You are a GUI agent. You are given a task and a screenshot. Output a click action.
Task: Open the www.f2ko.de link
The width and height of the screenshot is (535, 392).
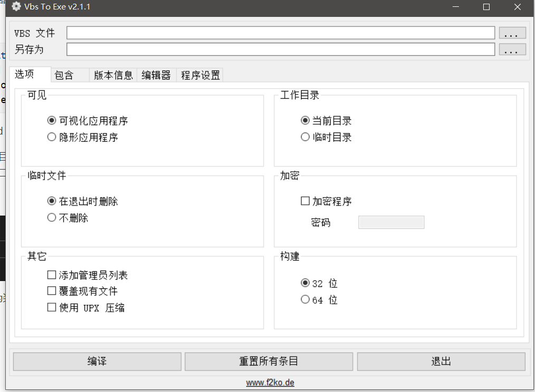[x=270, y=382]
